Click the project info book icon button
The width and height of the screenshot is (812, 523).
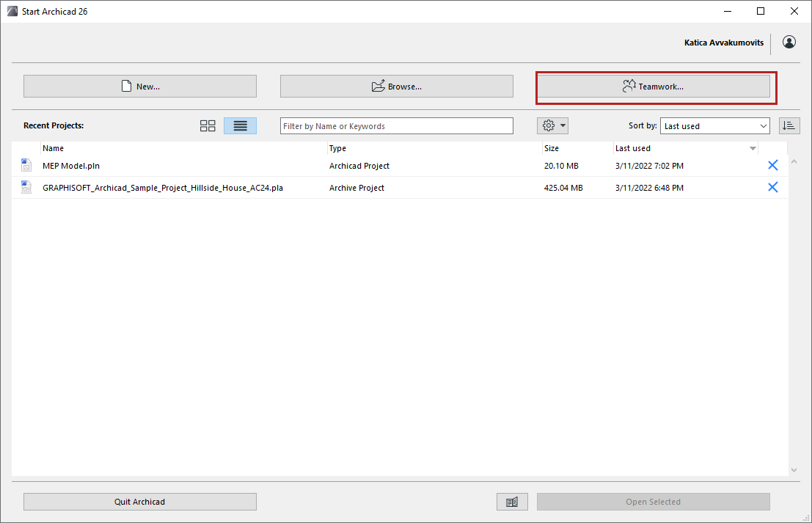[512, 502]
